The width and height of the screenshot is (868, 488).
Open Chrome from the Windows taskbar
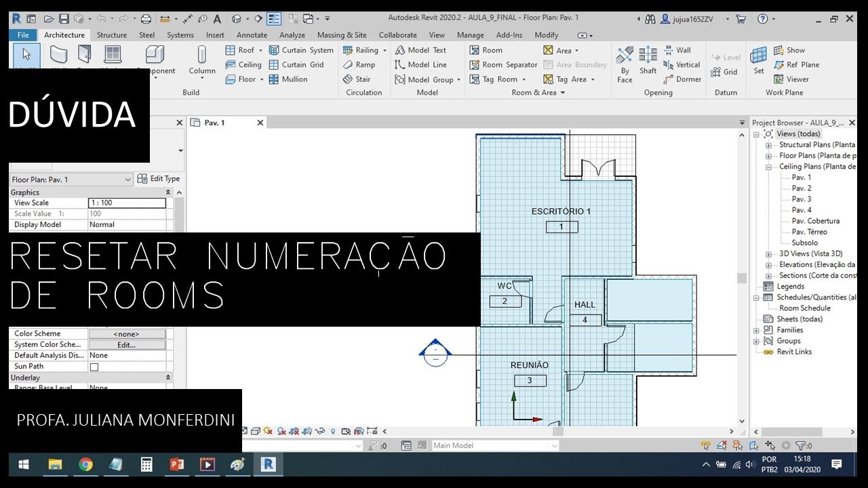(85, 464)
